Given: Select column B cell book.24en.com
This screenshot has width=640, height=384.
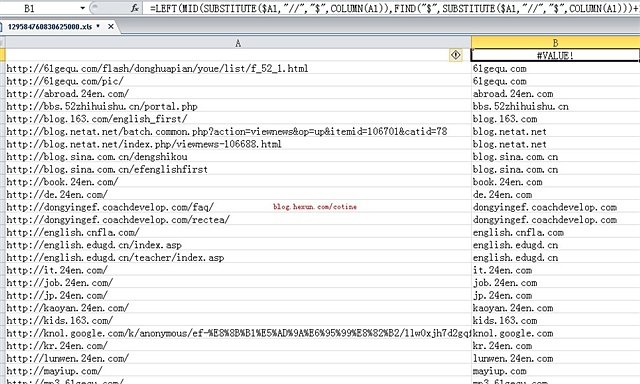Looking at the screenshot, I should (x=556, y=182).
